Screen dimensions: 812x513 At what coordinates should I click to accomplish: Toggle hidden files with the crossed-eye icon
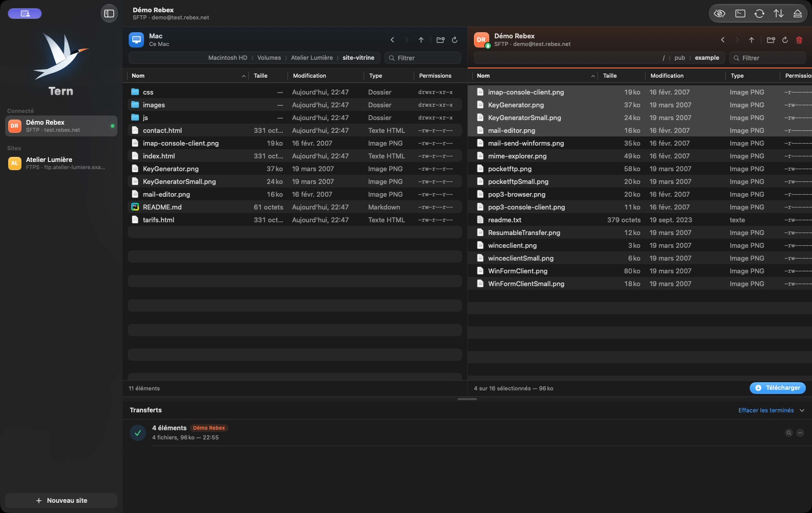pos(720,14)
